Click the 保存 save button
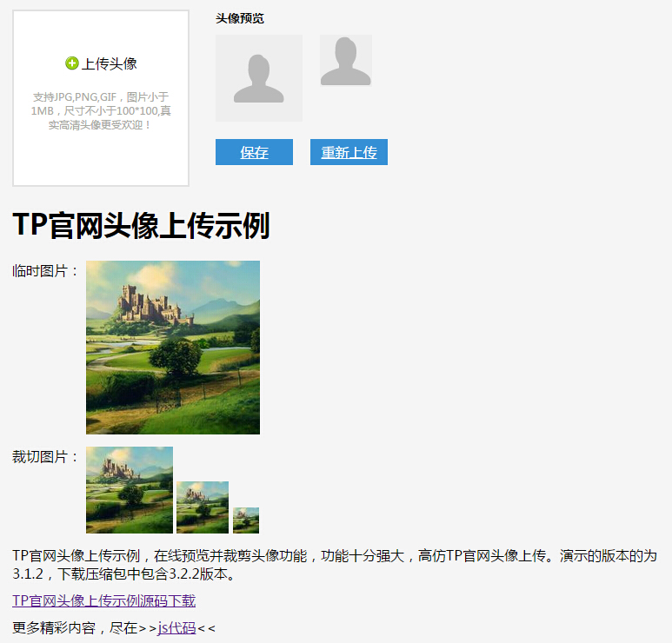The height and width of the screenshot is (643, 672). click(x=254, y=152)
